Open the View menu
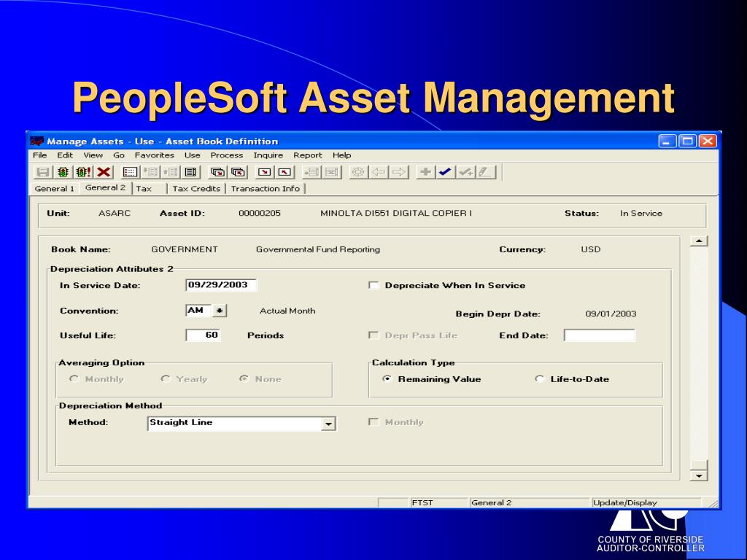This screenshot has width=747, height=560. pyautogui.click(x=93, y=155)
